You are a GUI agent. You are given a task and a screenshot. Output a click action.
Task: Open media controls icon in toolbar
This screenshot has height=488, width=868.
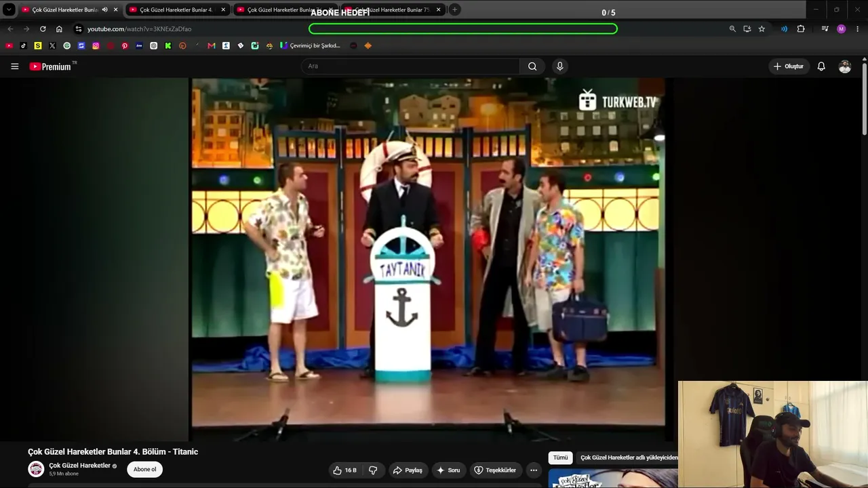(x=825, y=29)
